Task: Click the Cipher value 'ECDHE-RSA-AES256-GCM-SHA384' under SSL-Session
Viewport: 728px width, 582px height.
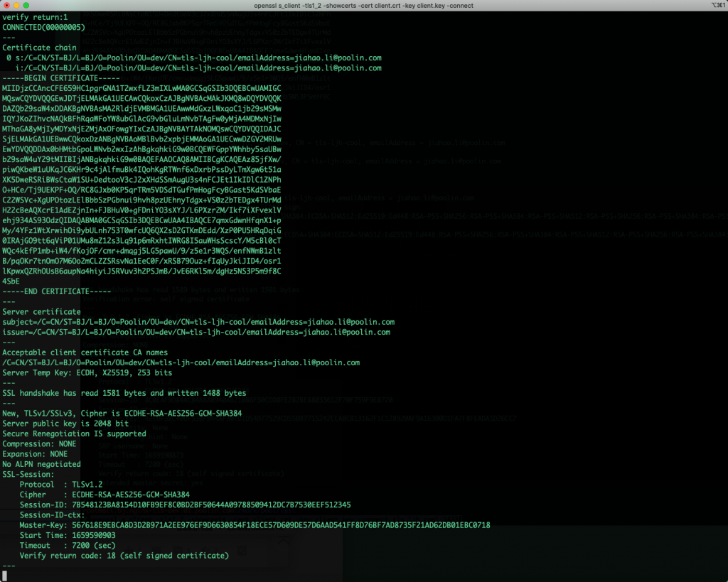Action: pyautogui.click(x=131, y=495)
